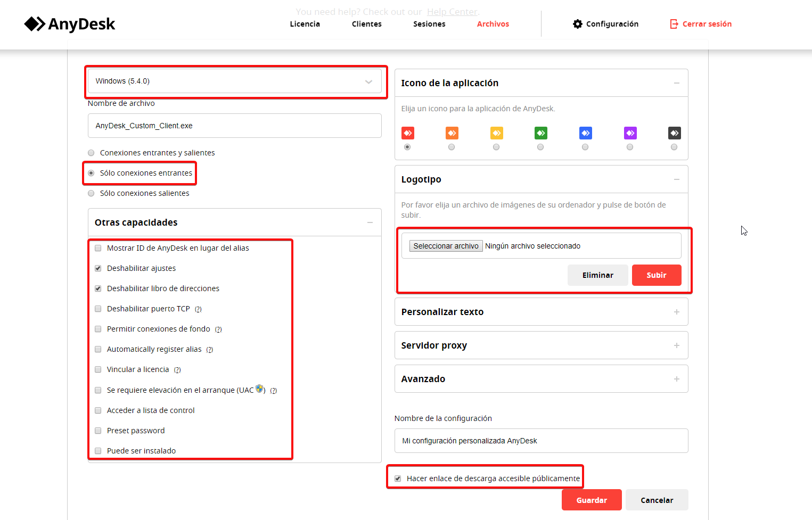Expand the Servidor proxy section
This screenshot has height=520, width=812.
tap(677, 345)
